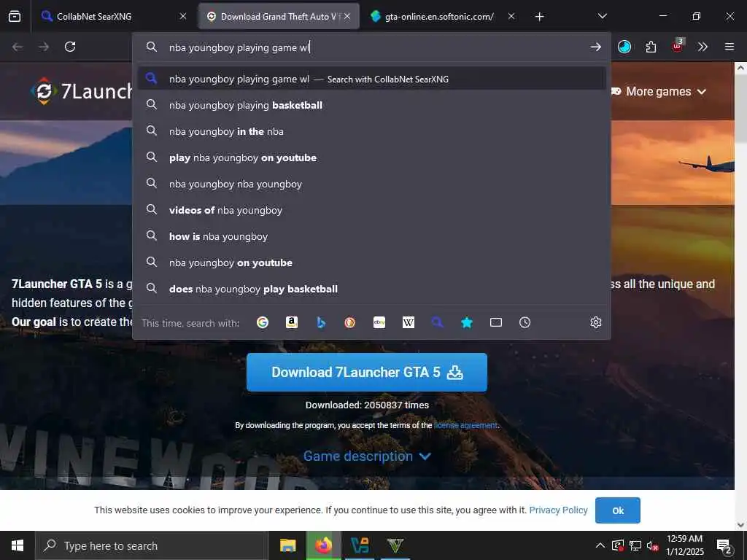
Task: Show hidden system tray icons
Action: (x=600, y=545)
